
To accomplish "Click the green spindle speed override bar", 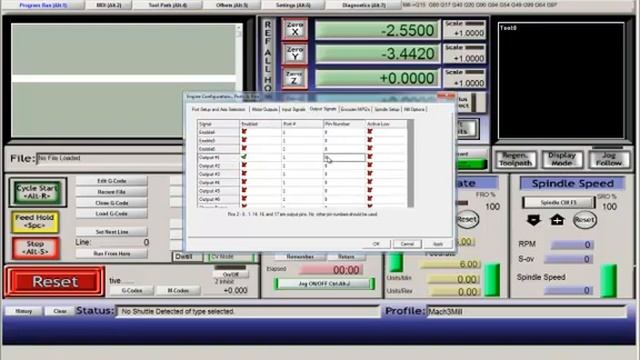I will pyautogui.click(x=609, y=280).
